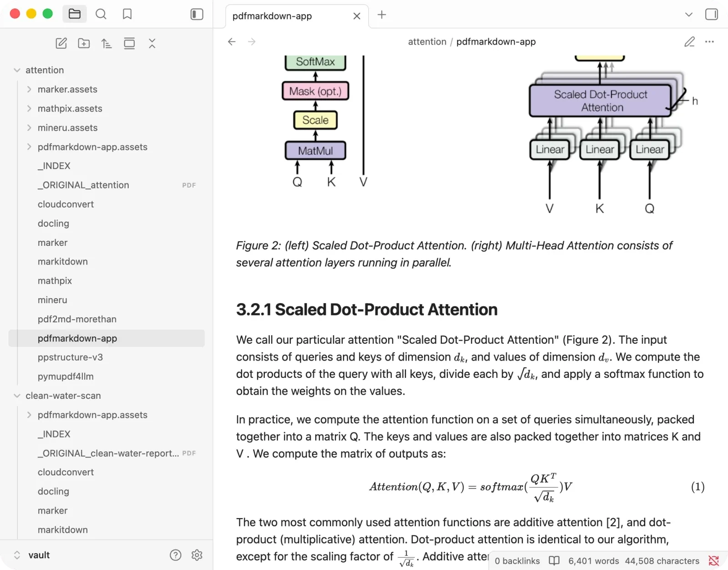Toggle the right sidebar
The image size is (728, 570).
pos(712,14)
